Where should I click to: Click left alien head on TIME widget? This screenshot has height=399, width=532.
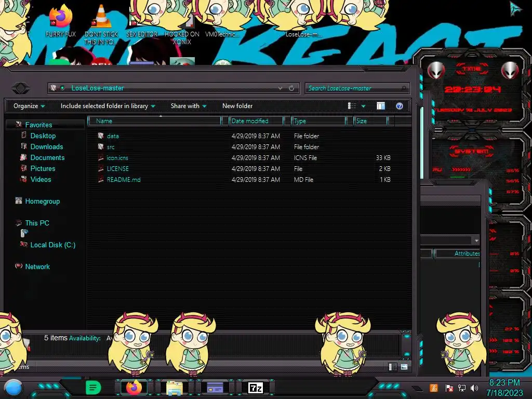coord(436,70)
